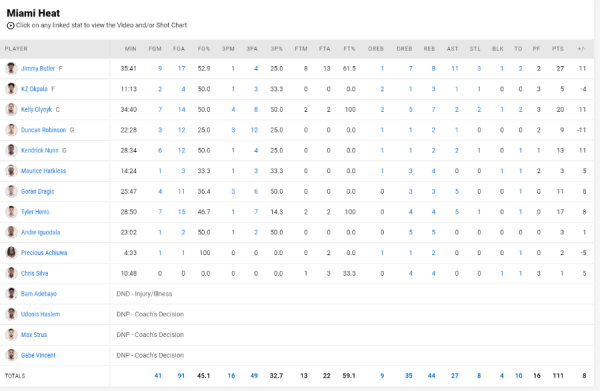The image size is (600, 391).
Task: Click Precious Achiuwa's headshot thumbnail
Action: coord(11,253)
